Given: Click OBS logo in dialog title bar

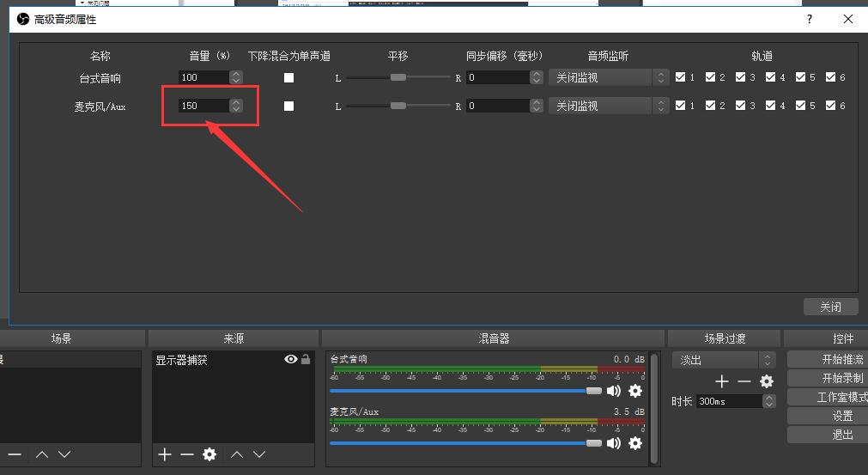Looking at the screenshot, I should [x=22, y=20].
